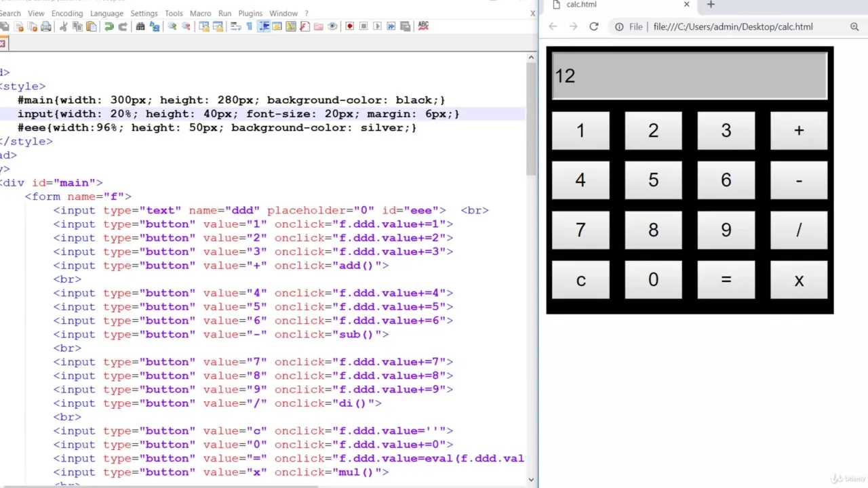Open a new browser tab with plus

tap(711, 5)
